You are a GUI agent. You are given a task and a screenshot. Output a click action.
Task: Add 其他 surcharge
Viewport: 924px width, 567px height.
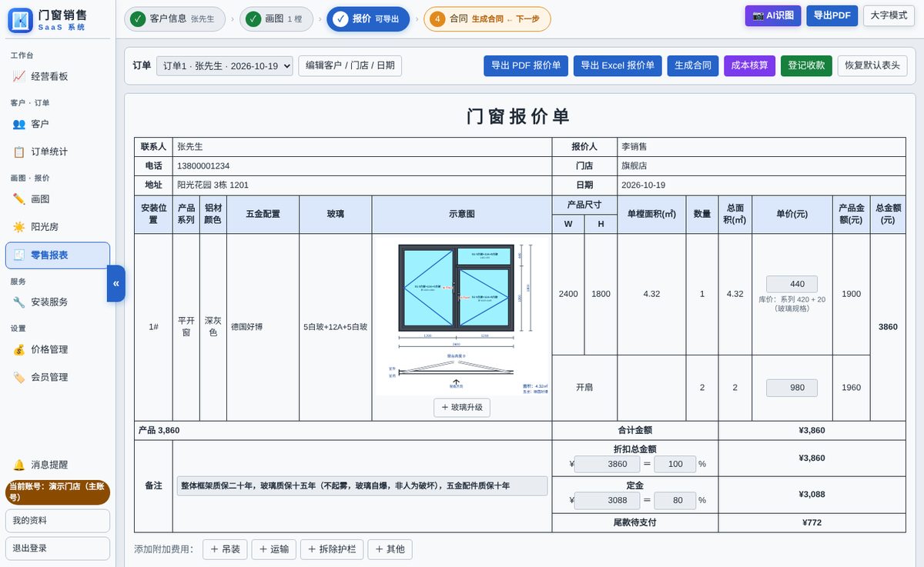click(x=390, y=549)
